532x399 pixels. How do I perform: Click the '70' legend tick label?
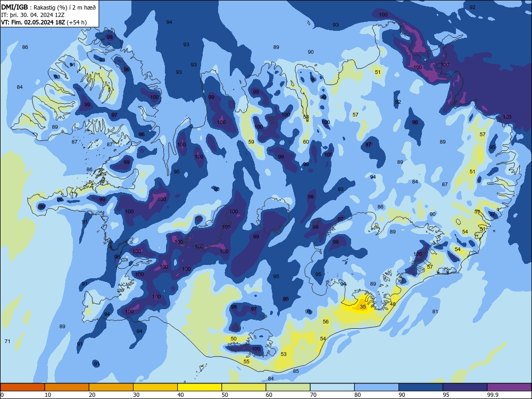[313, 395]
